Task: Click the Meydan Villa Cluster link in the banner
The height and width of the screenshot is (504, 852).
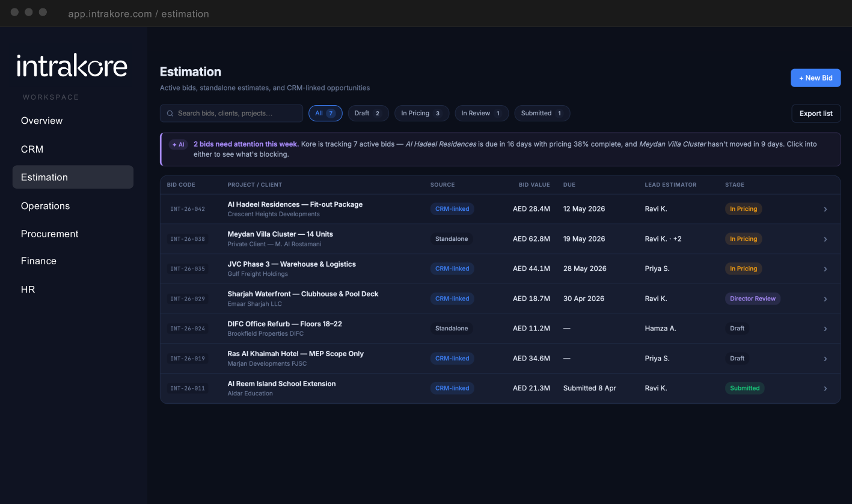Action: (x=672, y=144)
